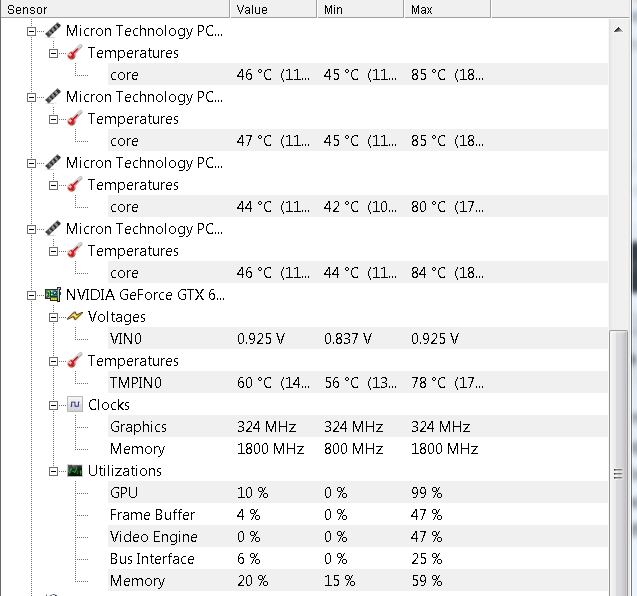Click the last Micron Technology memory module icon
Viewport: 637px width, 596px height.
pos(53,228)
